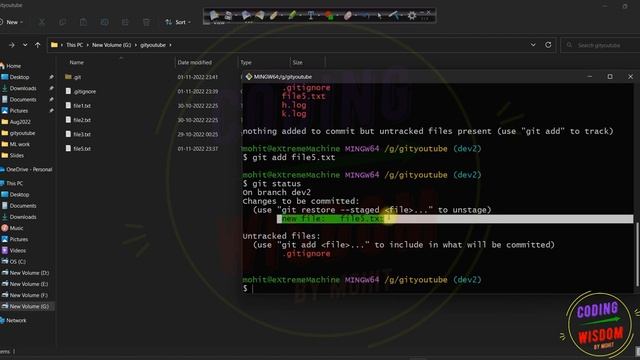
Task: Click the Share icon in Explorer toolbar
Action: [125, 22]
